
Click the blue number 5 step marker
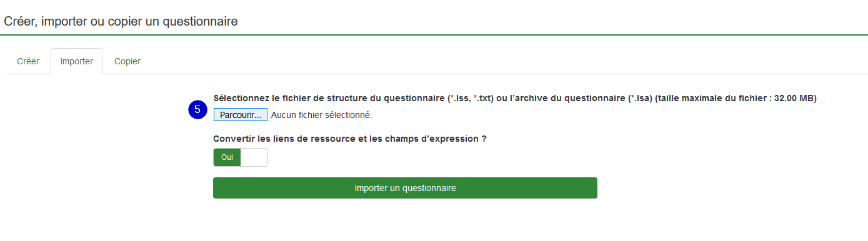point(197,109)
